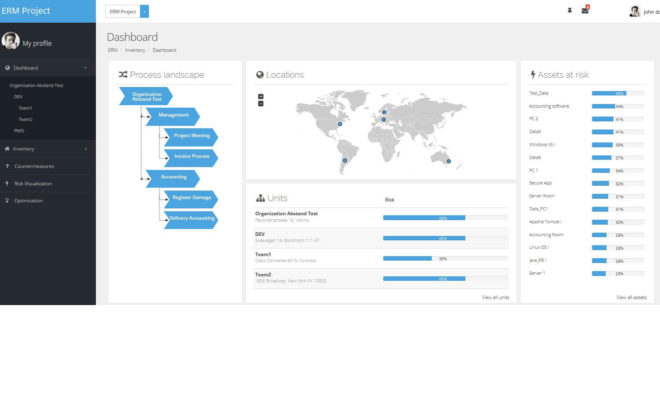Collapse the Dashboard menu chevron in sidebar

click(x=85, y=68)
